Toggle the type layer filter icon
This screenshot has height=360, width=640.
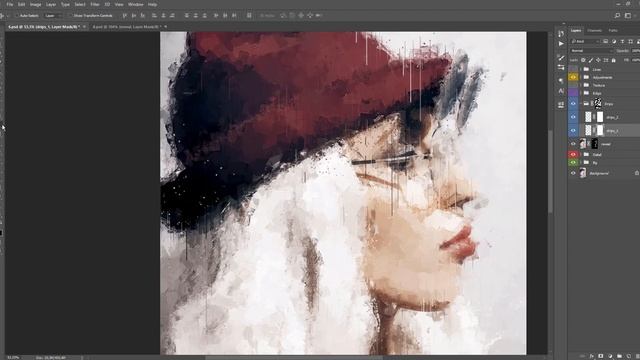(x=622, y=41)
